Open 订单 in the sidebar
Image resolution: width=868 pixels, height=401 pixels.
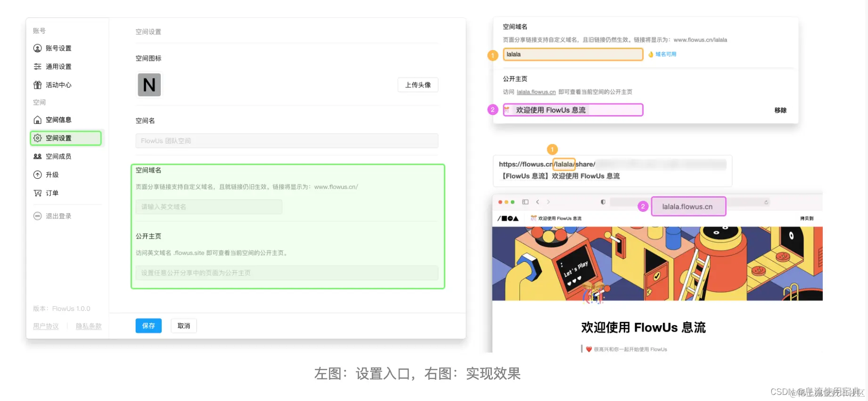52,193
